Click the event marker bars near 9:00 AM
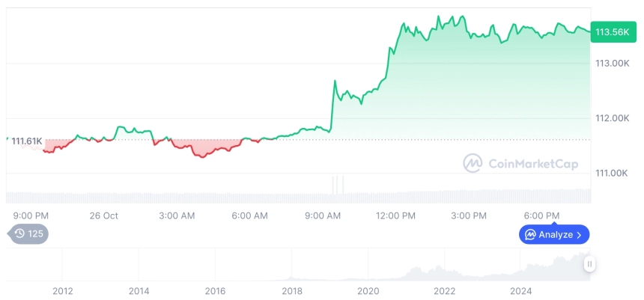Image resolution: width=644 pixels, height=300 pixels. (338, 184)
